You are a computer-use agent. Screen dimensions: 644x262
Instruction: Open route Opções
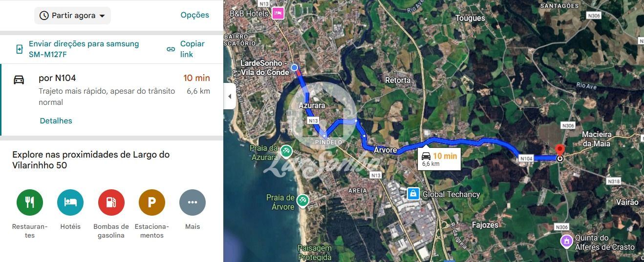click(195, 15)
